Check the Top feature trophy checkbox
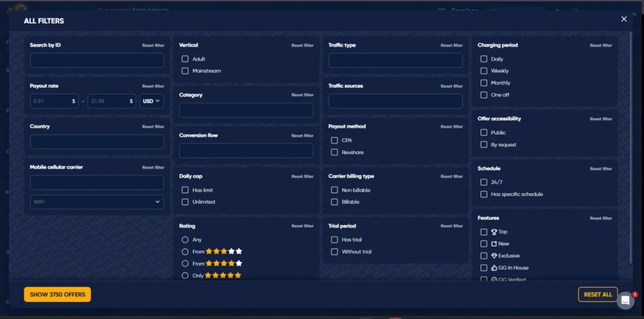Image resolution: width=644 pixels, height=319 pixels. 484,232
